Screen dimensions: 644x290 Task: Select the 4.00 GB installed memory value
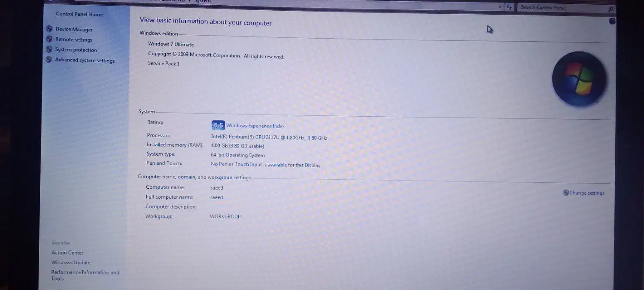[237, 146]
